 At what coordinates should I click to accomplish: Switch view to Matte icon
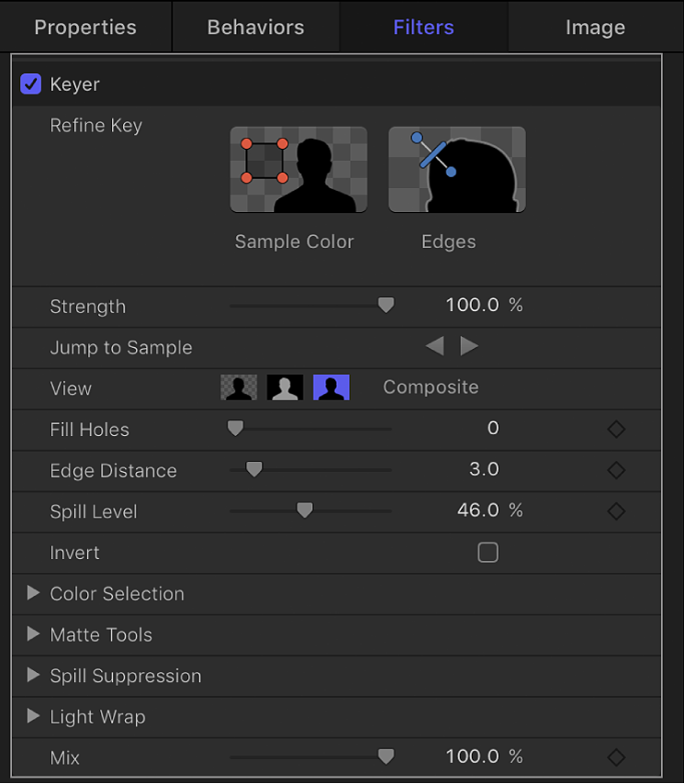coord(285,387)
